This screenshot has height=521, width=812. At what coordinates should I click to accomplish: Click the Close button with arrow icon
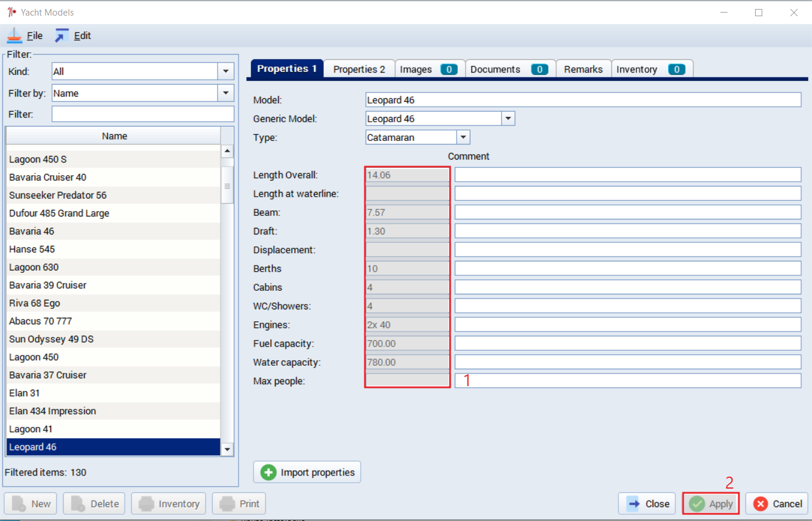647,504
